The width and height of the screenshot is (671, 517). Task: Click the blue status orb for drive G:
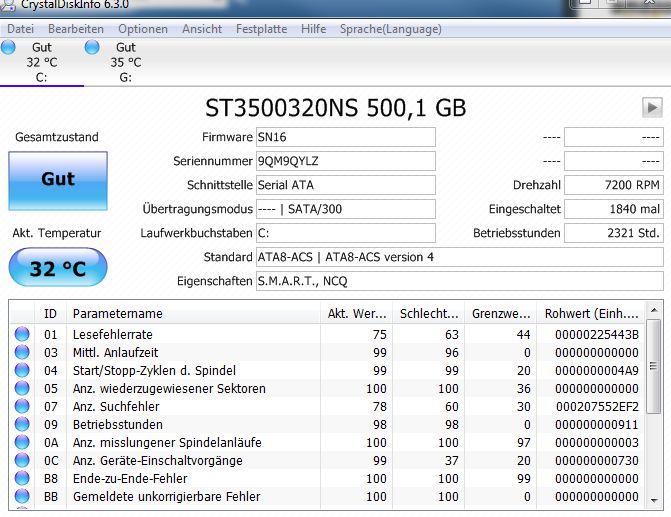92,47
